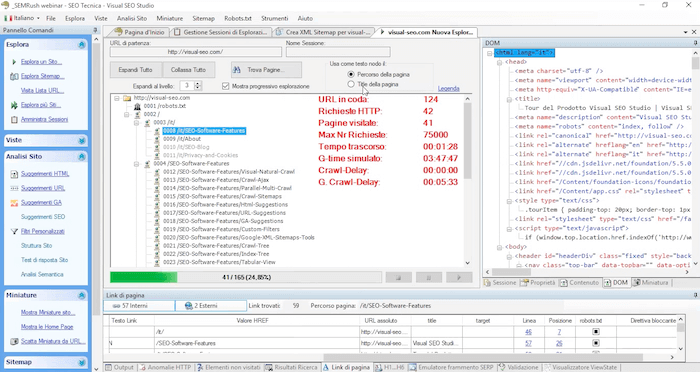Open the Italiano language dropdown
Viewport: 700px width, 372px height.
pyautogui.click(x=22, y=18)
